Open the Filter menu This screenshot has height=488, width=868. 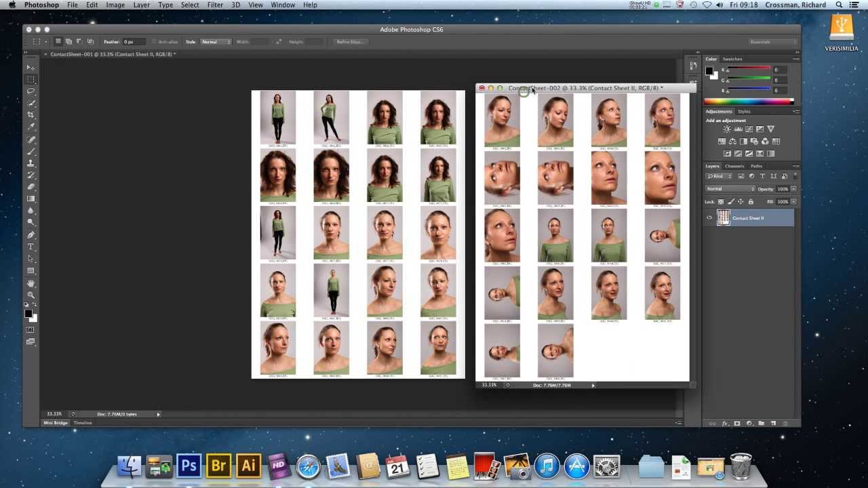coord(215,5)
